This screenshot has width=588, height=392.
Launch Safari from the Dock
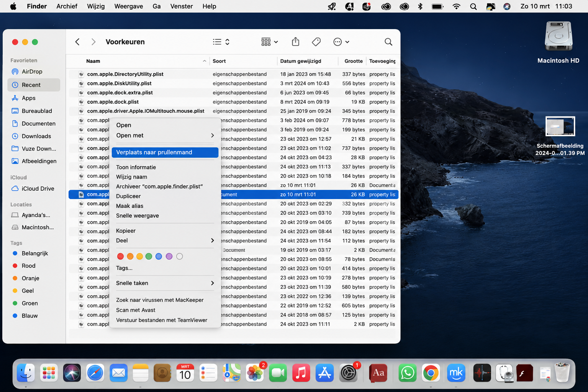coord(95,373)
